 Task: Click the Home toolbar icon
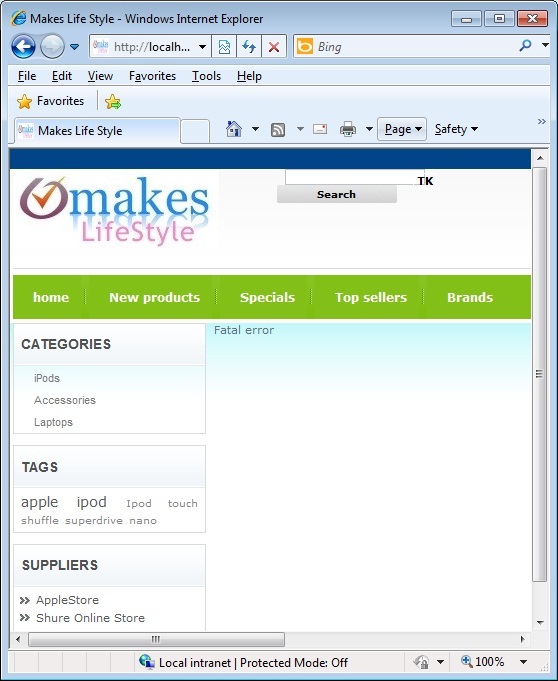234,129
